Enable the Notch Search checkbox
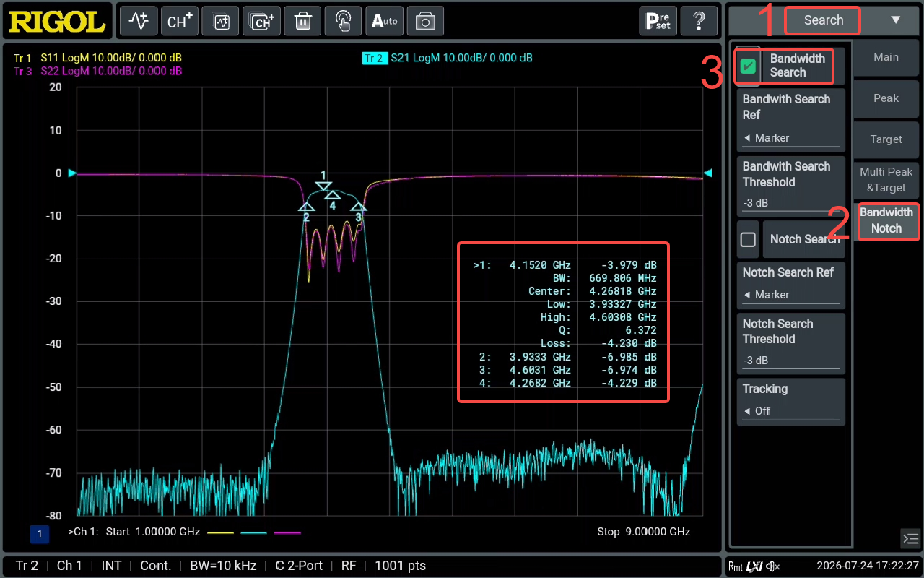Image resolution: width=924 pixels, height=578 pixels. [748, 239]
